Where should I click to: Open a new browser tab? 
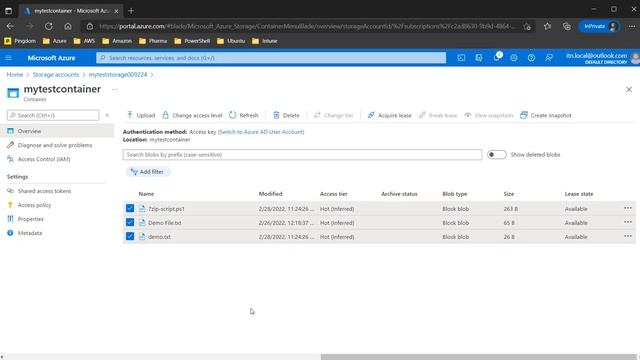pos(131,11)
